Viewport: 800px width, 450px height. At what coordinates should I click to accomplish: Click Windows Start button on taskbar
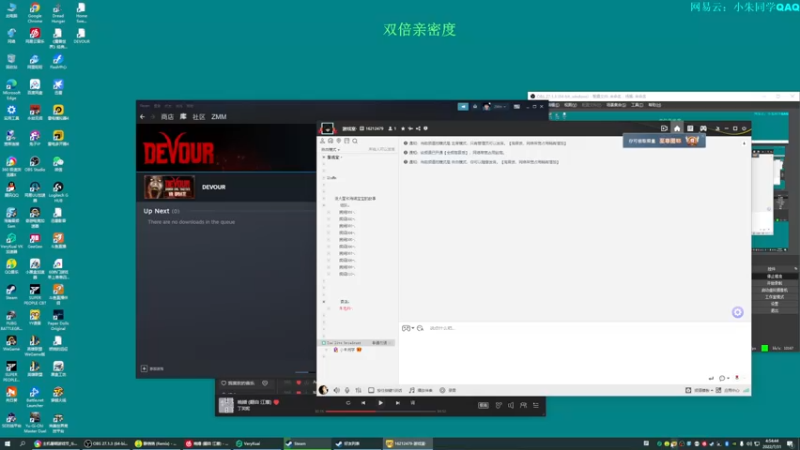click(7, 444)
